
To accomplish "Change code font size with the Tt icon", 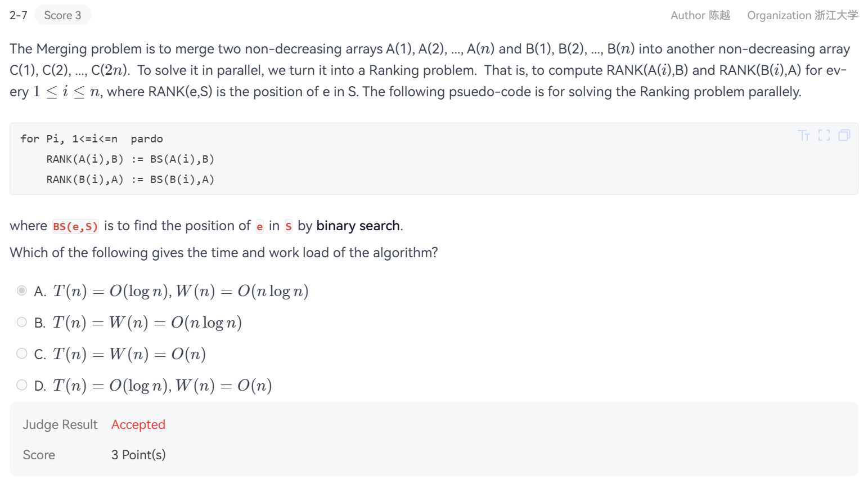I will coord(804,136).
